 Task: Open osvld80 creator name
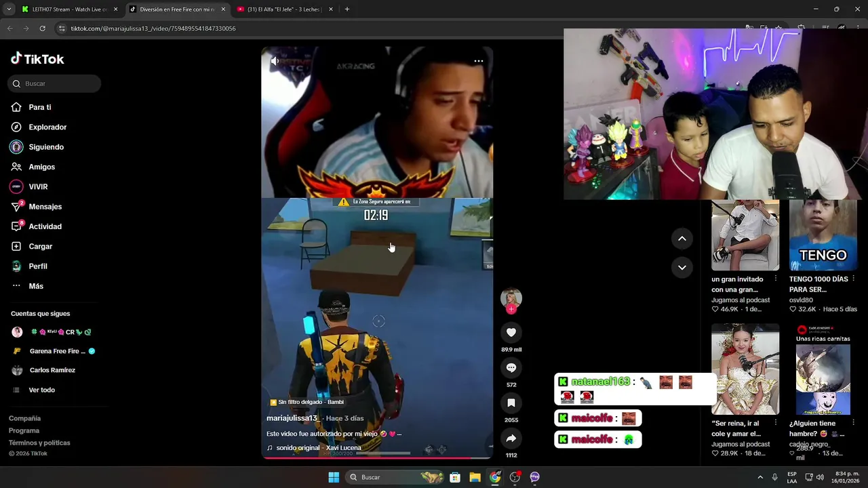pos(801,300)
